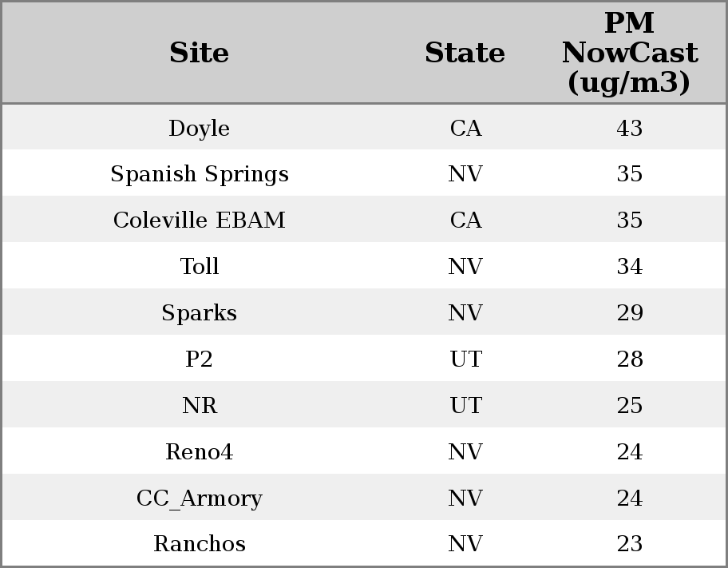728x568 pixels.
Task: Click the State column header
Action: click(x=465, y=54)
